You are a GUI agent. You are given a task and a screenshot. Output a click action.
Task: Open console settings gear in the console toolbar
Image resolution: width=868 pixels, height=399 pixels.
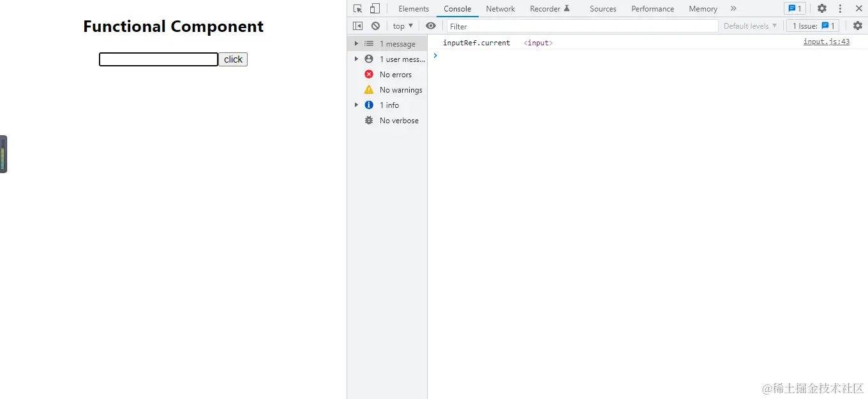(858, 26)
